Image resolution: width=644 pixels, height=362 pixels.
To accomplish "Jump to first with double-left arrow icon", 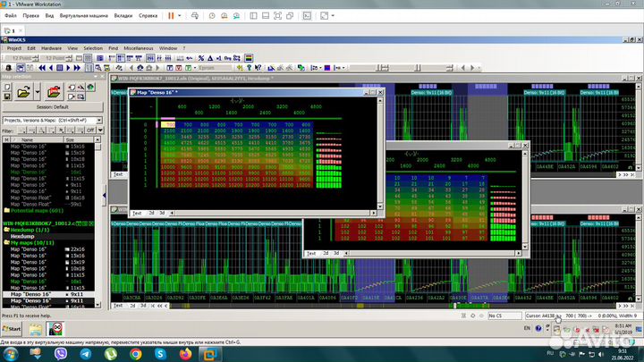I will click(x=42, y=68).
